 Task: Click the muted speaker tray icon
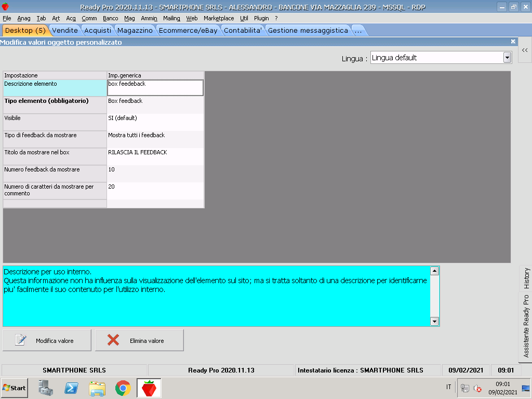pyautogui.click(x=477, y=388)
